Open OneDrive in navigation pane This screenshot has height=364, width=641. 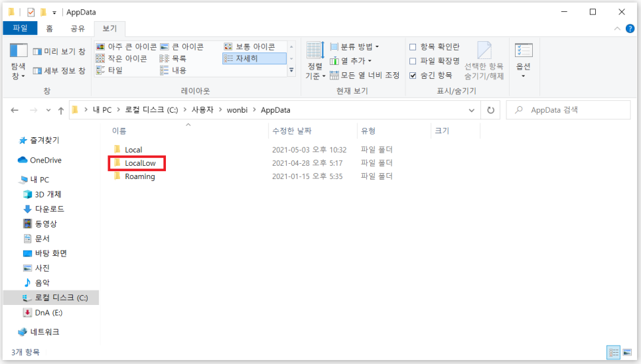click(x=40, y=160)
